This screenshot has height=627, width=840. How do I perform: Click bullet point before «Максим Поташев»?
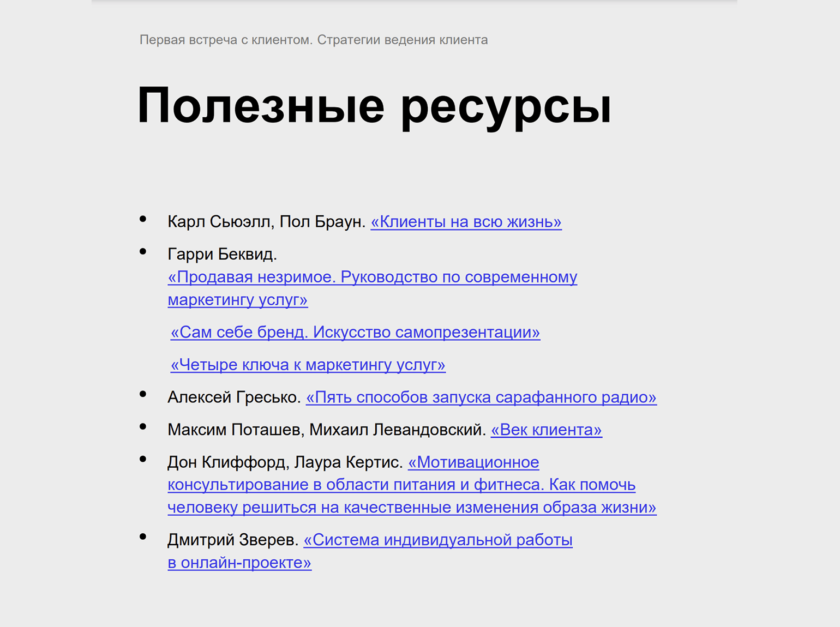point(143,427)
